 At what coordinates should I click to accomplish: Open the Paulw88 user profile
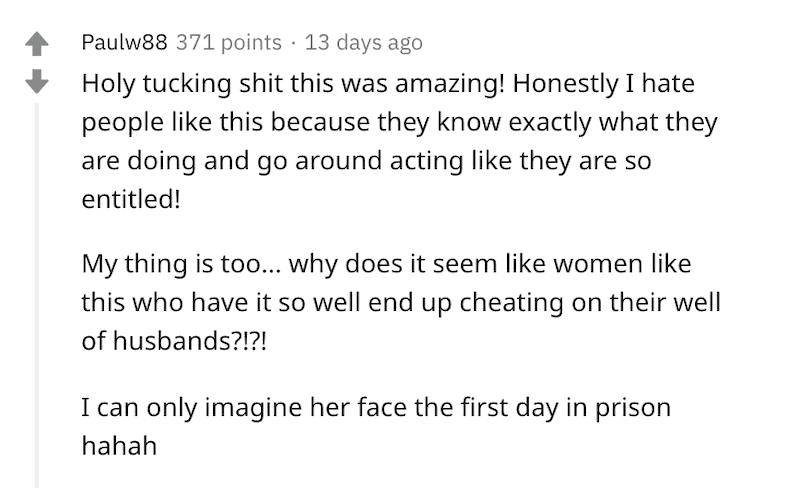(x=124, y=42)
